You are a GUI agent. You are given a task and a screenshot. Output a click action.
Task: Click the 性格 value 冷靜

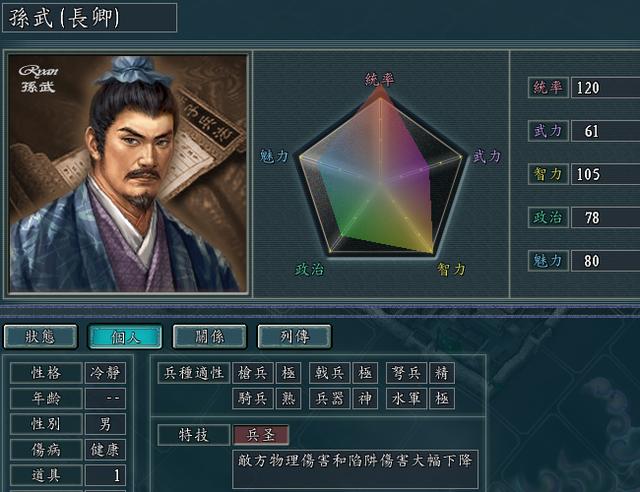click(x=105, y=373)
